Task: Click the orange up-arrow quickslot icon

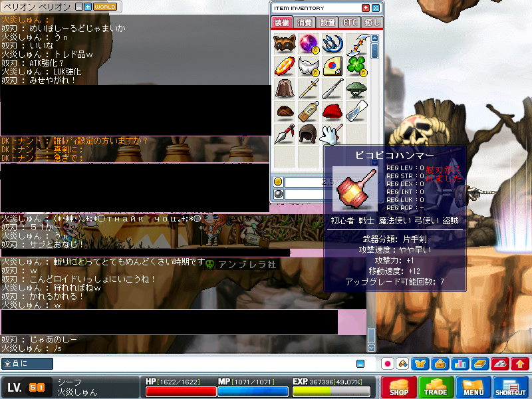Action: (x=520, y=364)
